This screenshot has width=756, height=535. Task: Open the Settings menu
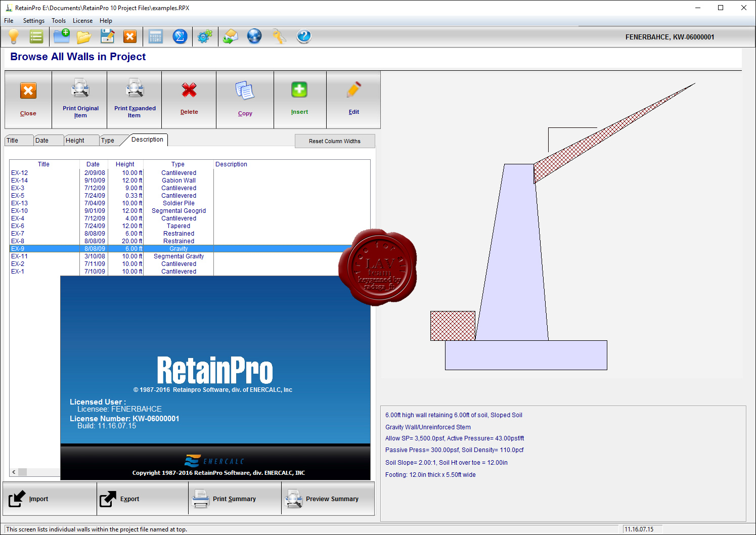pos(34,21)
